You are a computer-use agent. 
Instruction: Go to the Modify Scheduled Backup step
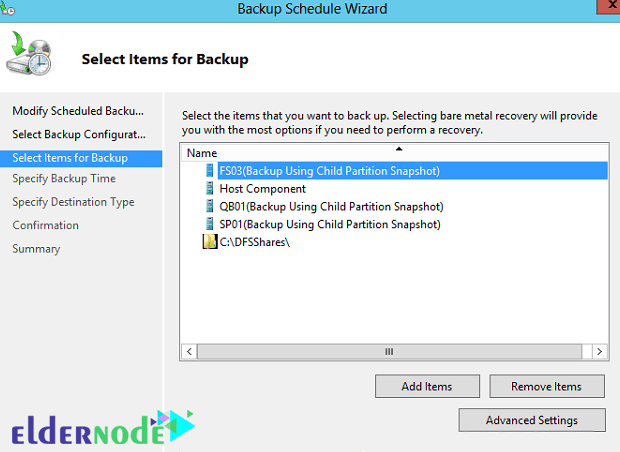78,111
